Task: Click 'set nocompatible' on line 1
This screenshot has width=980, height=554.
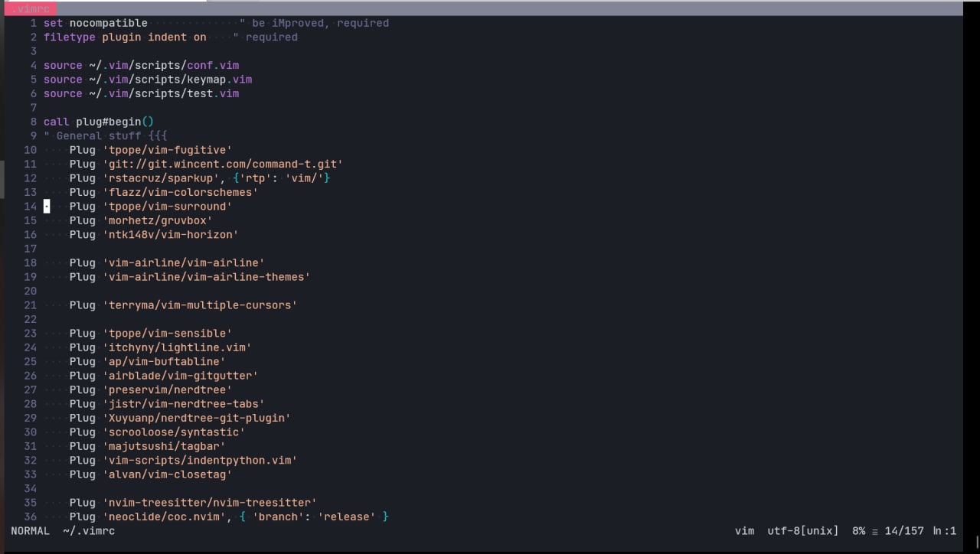Action: (x=96, y=23)
